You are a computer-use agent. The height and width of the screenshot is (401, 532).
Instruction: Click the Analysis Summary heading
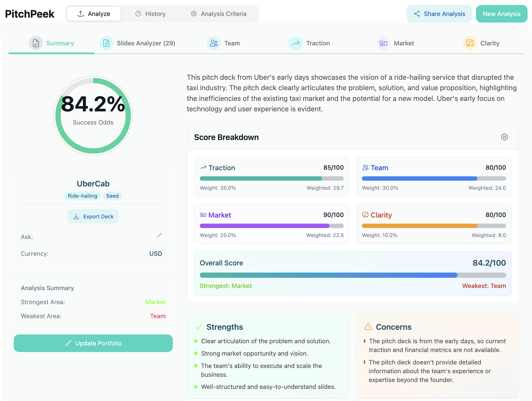click(47, 288)
